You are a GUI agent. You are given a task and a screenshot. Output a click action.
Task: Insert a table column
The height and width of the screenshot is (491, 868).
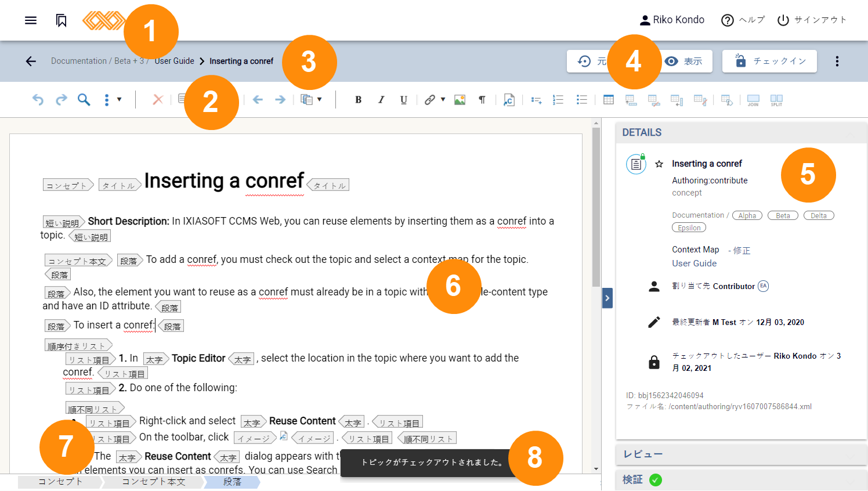(677, 100)
